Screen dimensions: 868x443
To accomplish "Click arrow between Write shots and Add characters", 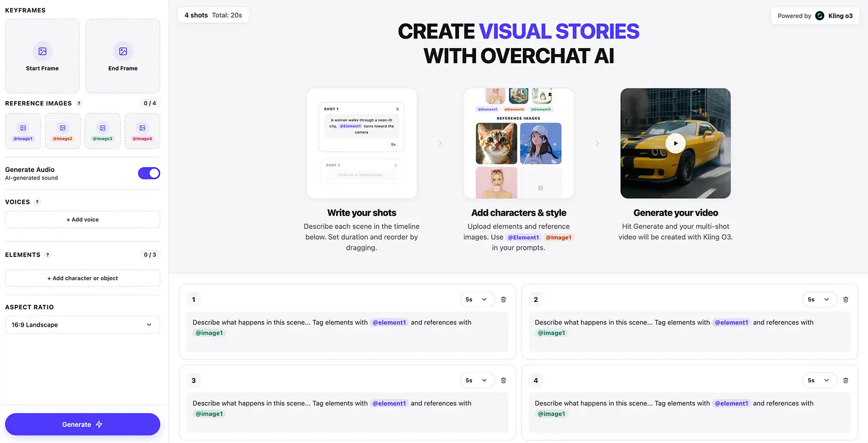I will click(440, 144).
